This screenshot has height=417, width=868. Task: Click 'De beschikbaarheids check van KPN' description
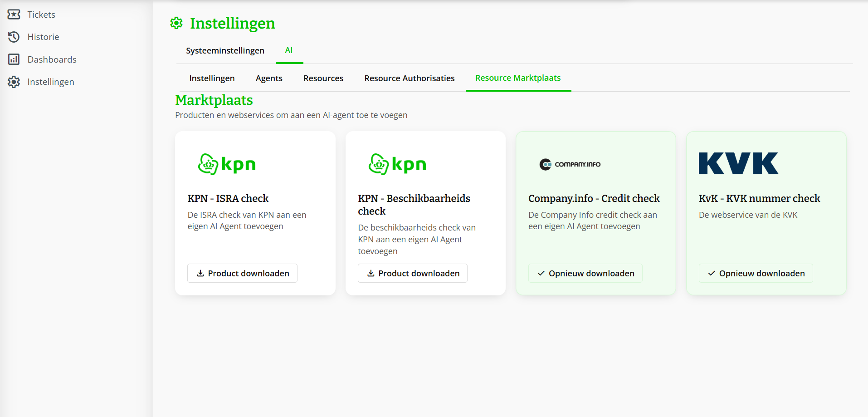pyautogui.click(x=417, y=239)
